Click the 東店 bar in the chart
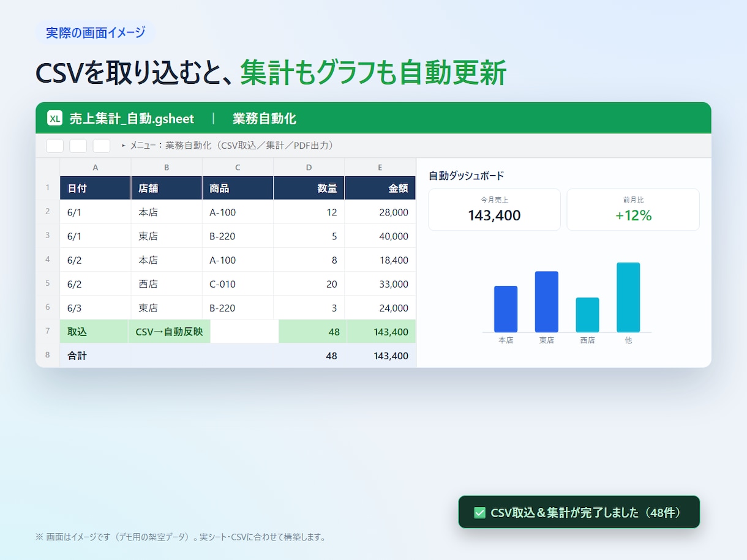The width and height of the screenshot is (747, 560). [x=547, y=301]
